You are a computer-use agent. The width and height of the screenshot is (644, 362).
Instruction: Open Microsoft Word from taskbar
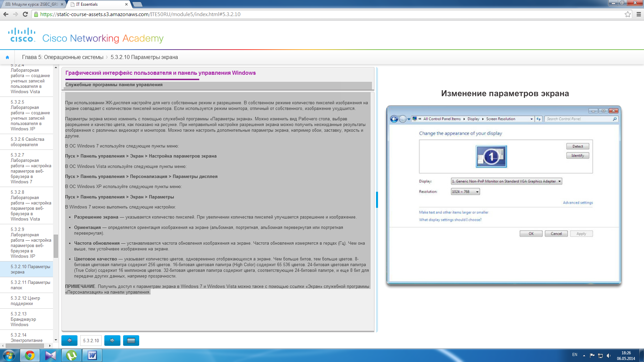coord(92,355)
